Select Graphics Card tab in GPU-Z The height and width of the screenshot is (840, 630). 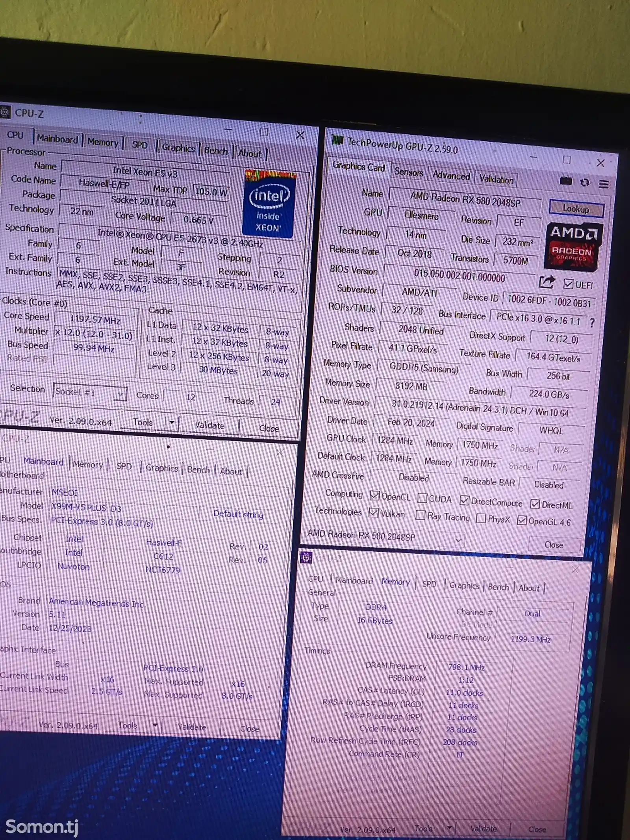coord(359,167)
